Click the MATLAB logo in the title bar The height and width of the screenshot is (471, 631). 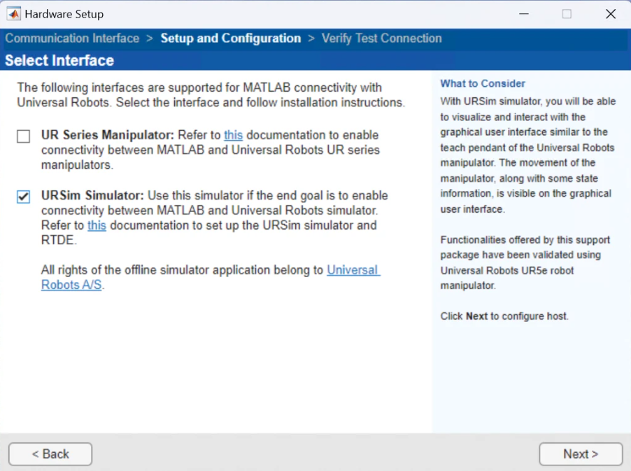(14, 14)
